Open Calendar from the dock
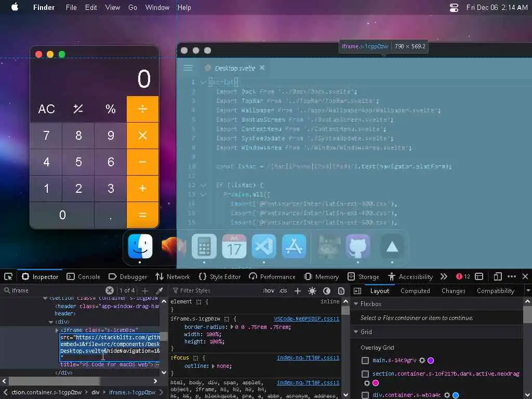The image size is (532, 399). coord(234,246)
